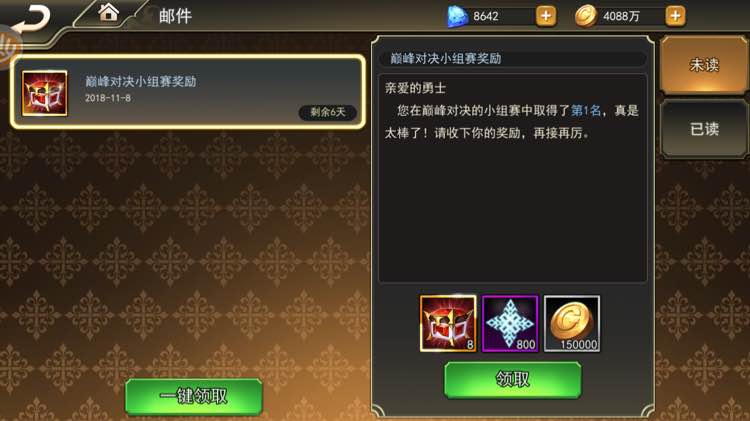Tap the 8642 diamond balance

(486, 17)
